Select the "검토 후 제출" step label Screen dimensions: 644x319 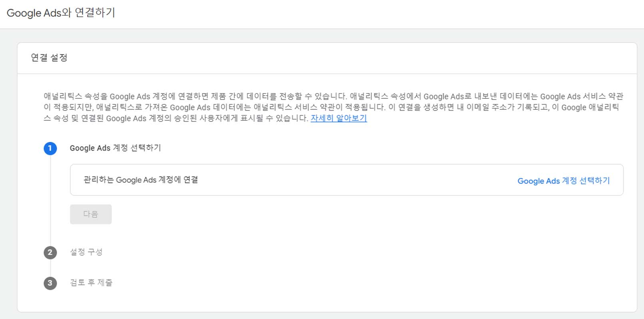(91, 283)
